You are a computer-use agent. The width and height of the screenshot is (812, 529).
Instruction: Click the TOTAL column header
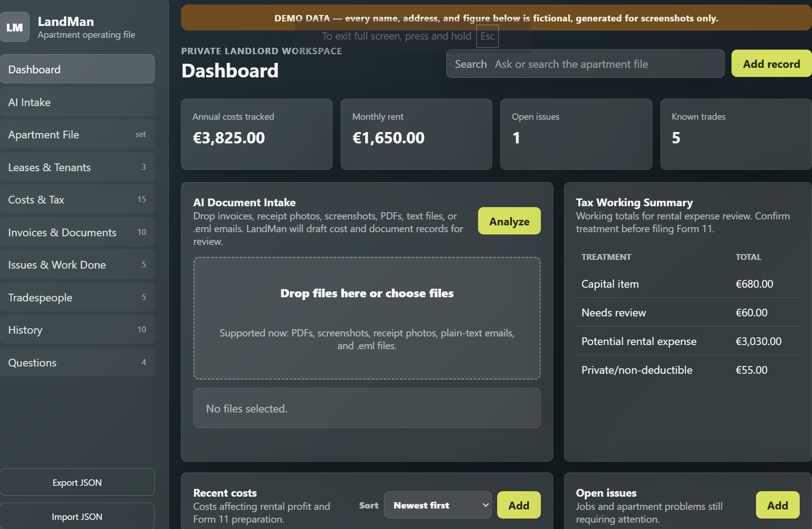(x=748, y=257)
